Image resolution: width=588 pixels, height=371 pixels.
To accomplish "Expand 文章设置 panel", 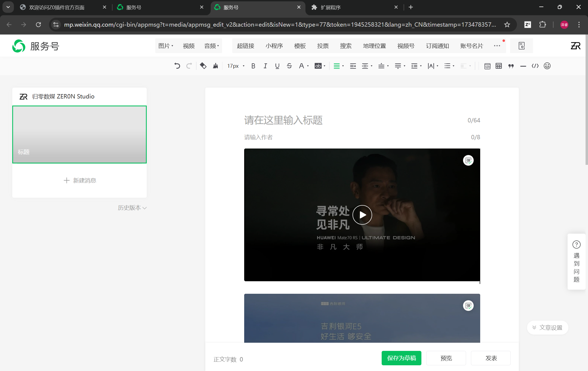I will coord(547,327).
